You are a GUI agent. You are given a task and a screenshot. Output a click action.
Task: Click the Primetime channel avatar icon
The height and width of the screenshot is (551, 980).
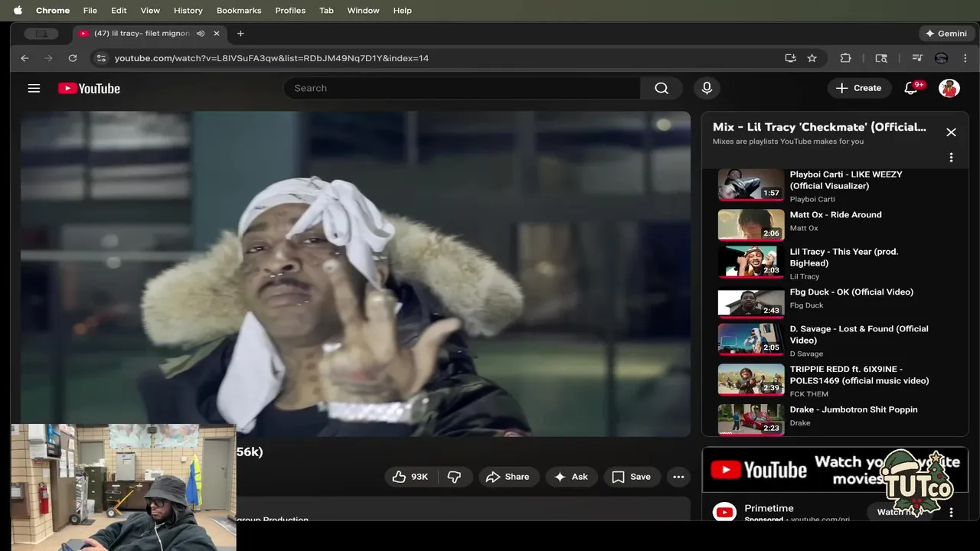724,511
